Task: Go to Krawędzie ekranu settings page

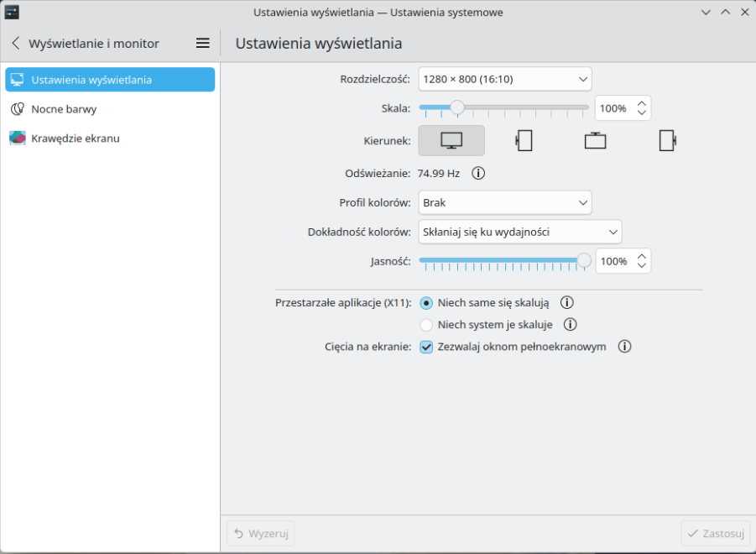Action: click(x=75, y=138)
